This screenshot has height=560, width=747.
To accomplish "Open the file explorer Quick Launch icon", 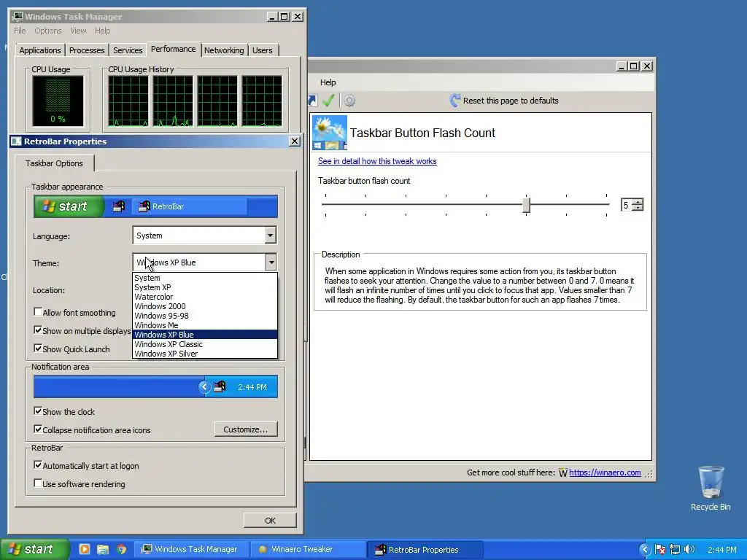I will (102, 549).
